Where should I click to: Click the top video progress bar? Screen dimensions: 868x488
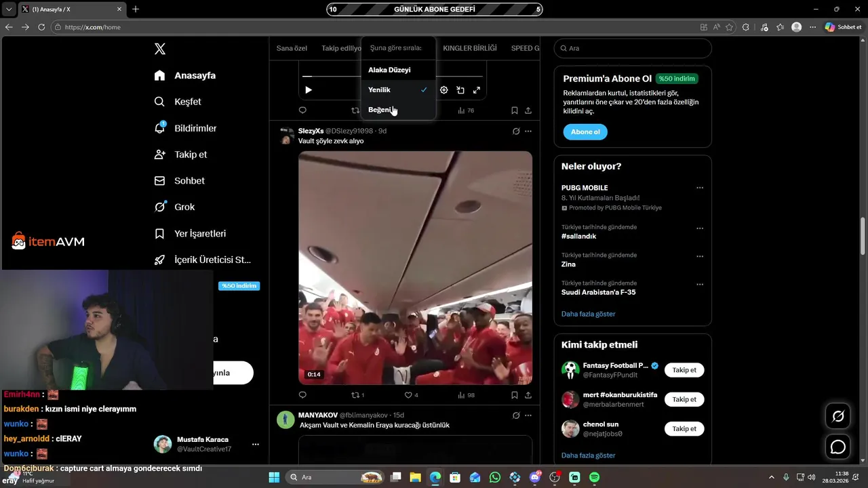[x=393, y=76]
